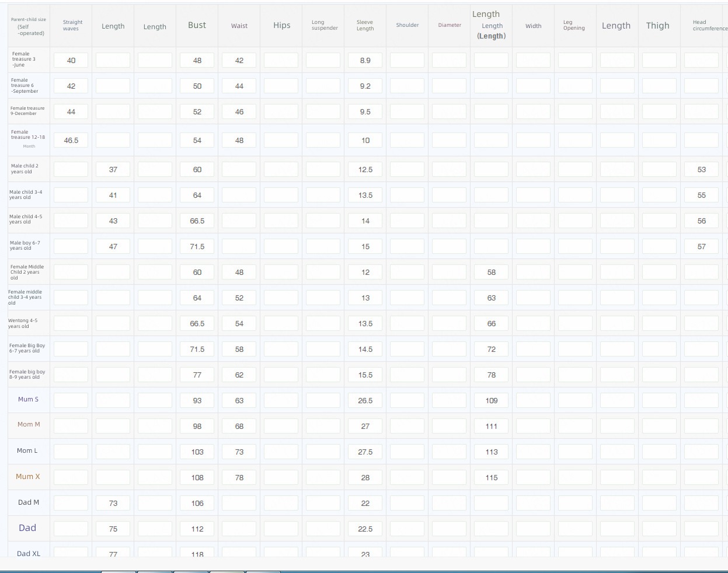Edit the field showing 73 for Dad M
The width and height of the screenshot is (728, 573).
(113, 503)
